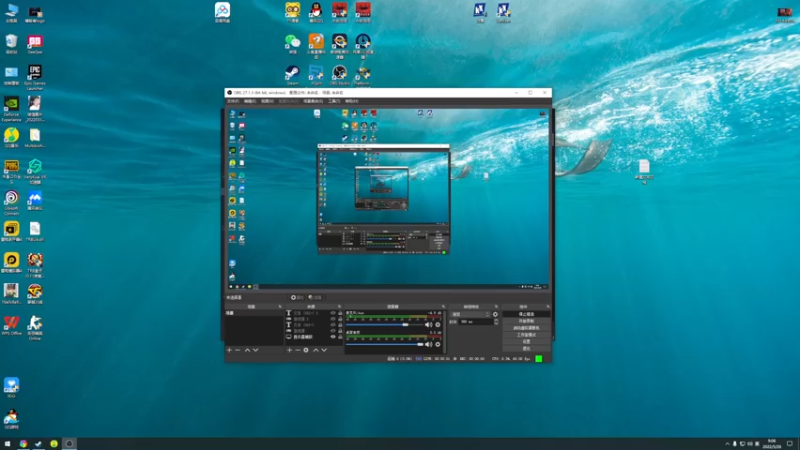Open scene transition properties gear
This screenshot has height=450, width=800.
[x=495, y=314]
